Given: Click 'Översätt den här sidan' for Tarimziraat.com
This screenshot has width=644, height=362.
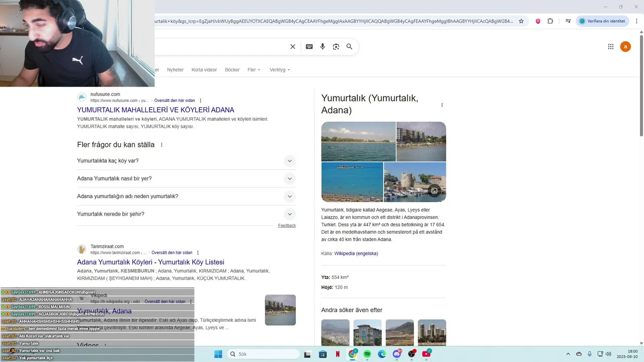Looking at the screenshot, I should (x=172, y=253).
